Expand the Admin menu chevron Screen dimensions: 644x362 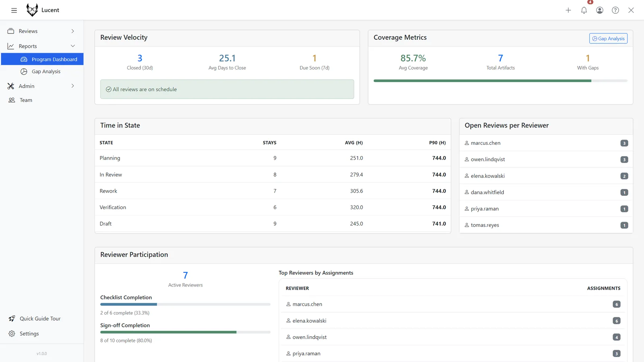[x=73, y=86]
